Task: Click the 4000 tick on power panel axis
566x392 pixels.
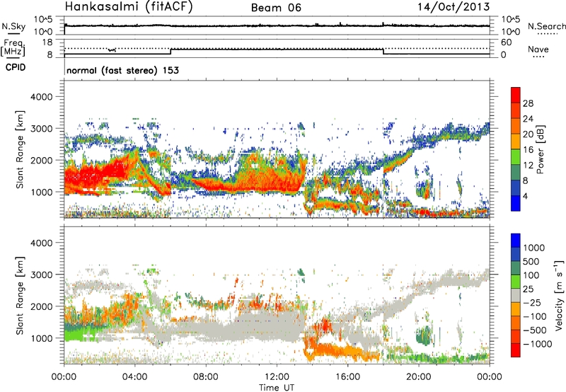Action: coord(42,97)
